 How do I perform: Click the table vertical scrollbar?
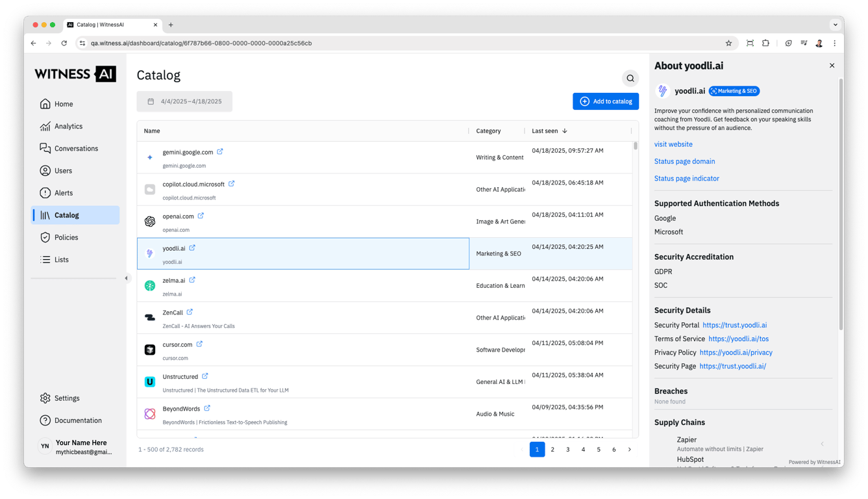tap(635, 146)
